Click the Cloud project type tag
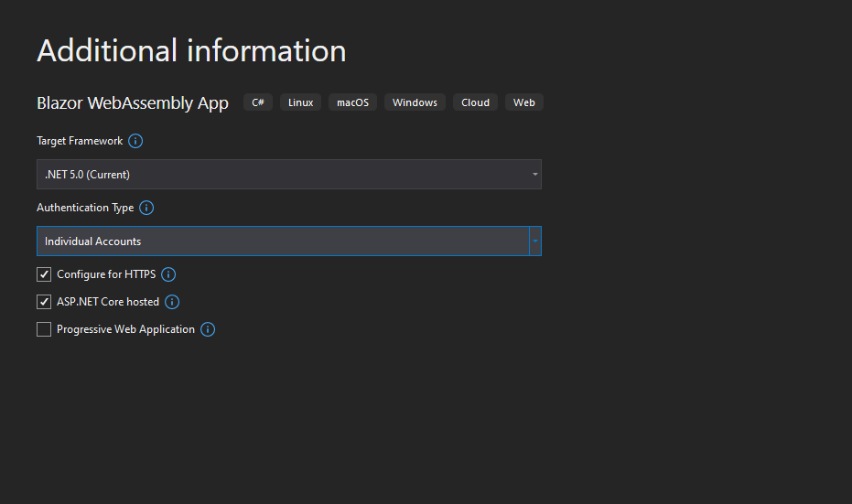Screen dimensions: 852x504 click(476, 102)
